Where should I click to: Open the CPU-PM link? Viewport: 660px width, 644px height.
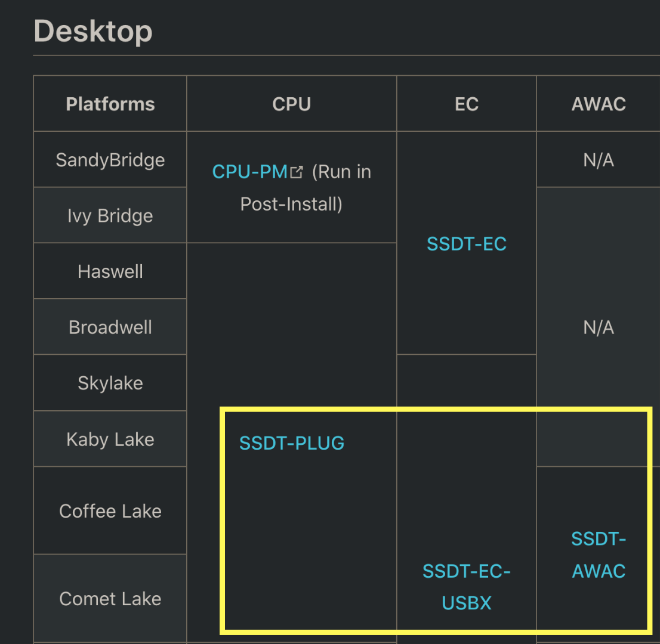pyautogui.click(x=250, y=172)
